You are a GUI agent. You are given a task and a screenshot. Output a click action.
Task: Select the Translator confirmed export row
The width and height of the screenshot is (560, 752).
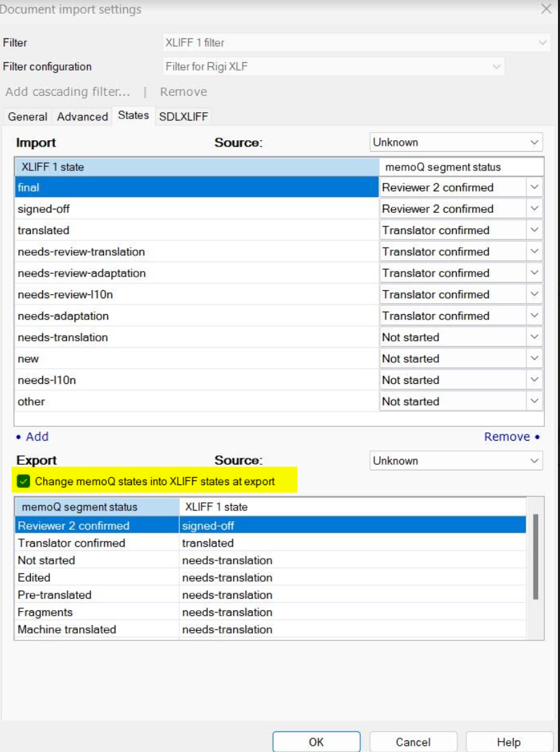click(271, 543)
